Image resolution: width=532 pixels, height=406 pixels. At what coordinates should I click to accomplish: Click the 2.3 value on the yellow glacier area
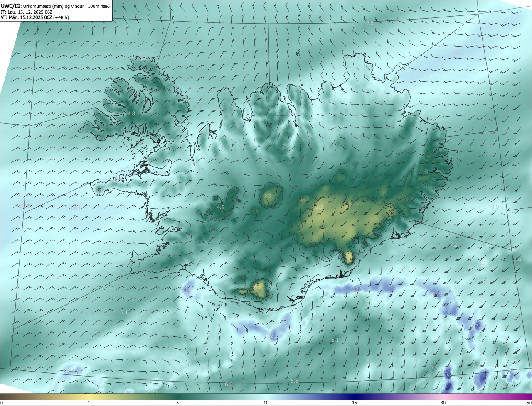319,207
